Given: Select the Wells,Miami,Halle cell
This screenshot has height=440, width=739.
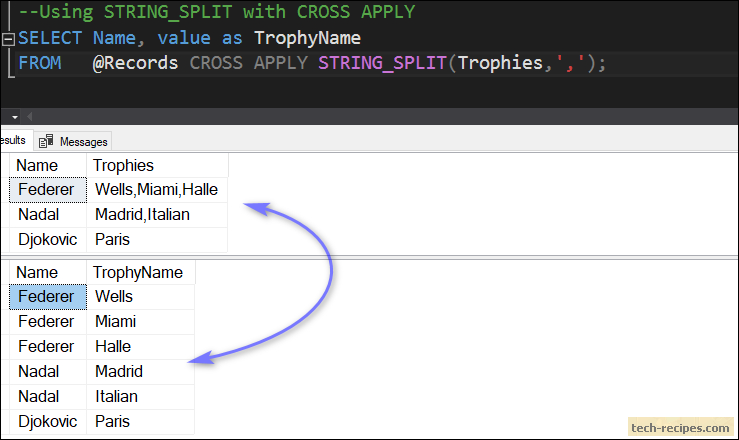Looking at the screenshot, I should click(157, 190).
